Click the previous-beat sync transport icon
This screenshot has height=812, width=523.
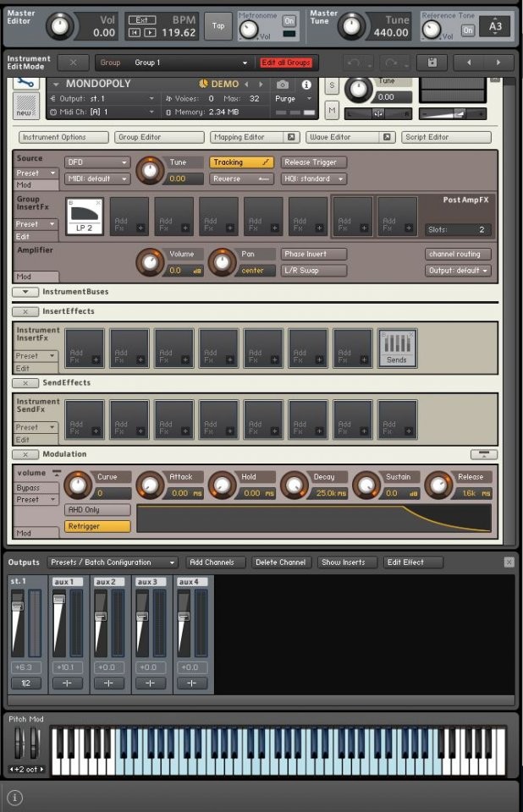pos(135,33)
